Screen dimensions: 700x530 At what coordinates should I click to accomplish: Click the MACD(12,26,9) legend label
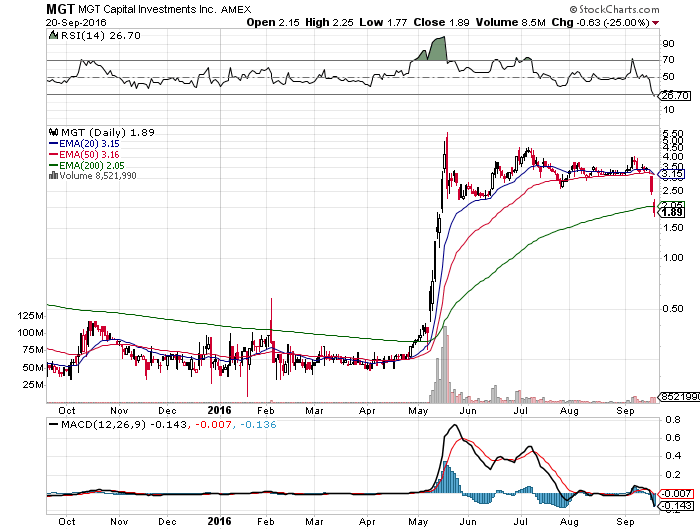pos(104,425)
